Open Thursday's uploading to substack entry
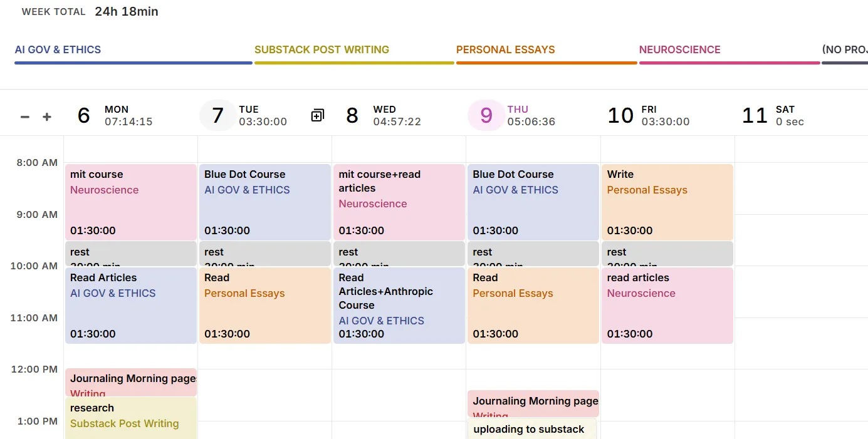 pos(532,429)
